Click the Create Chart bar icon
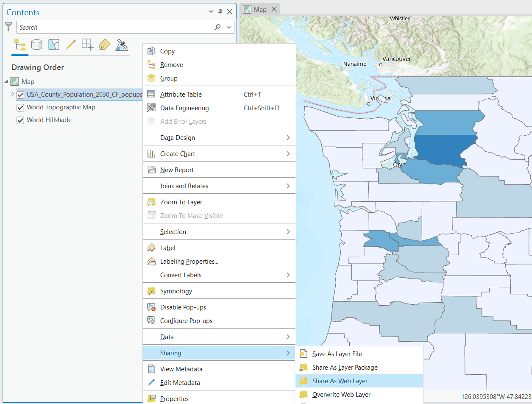This screenshot has height=404, width=532. pyautogui.click(x=151, y=153)
